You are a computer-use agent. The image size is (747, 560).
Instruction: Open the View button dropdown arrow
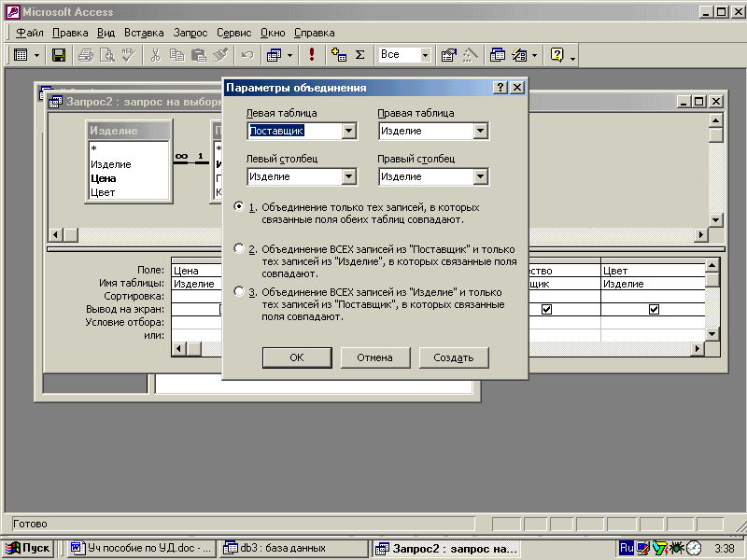[x=36, y=55]
